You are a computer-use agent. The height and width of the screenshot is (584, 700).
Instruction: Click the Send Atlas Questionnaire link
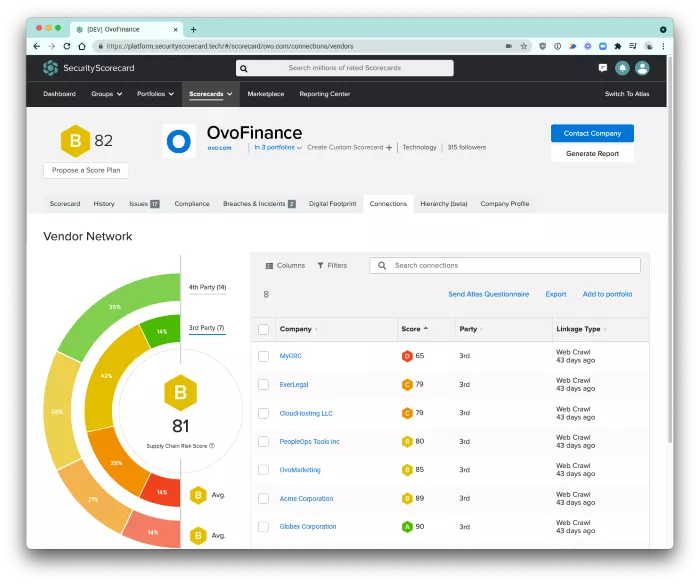(488, 294)
